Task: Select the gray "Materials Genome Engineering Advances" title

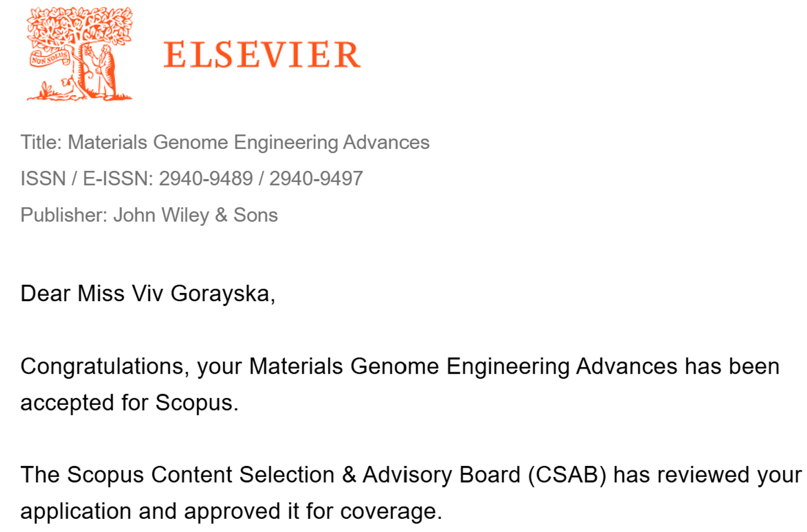Action: tap(248, 142)
